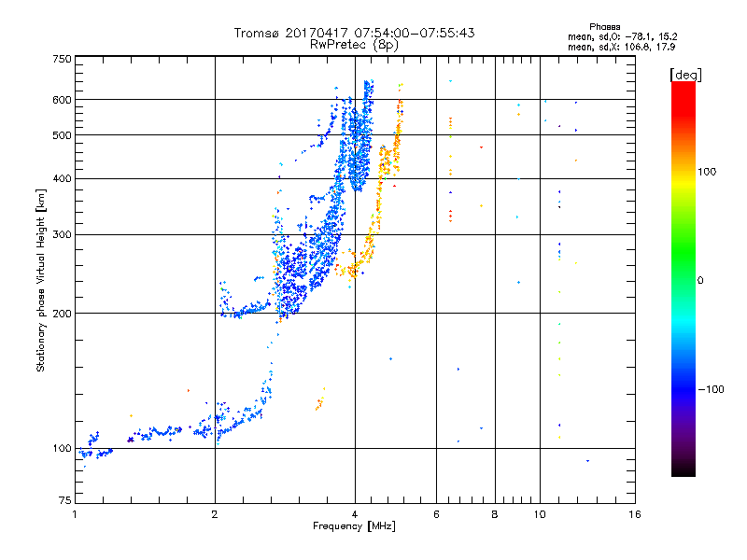Image resolution: width=747 pixels, height=560 pixels.
Task: Click the '600' y-axis tick label
Action: pos(63,100)
